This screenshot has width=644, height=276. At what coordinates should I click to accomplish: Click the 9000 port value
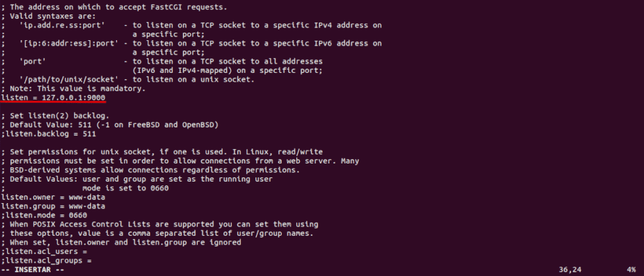tap(96, 97)
